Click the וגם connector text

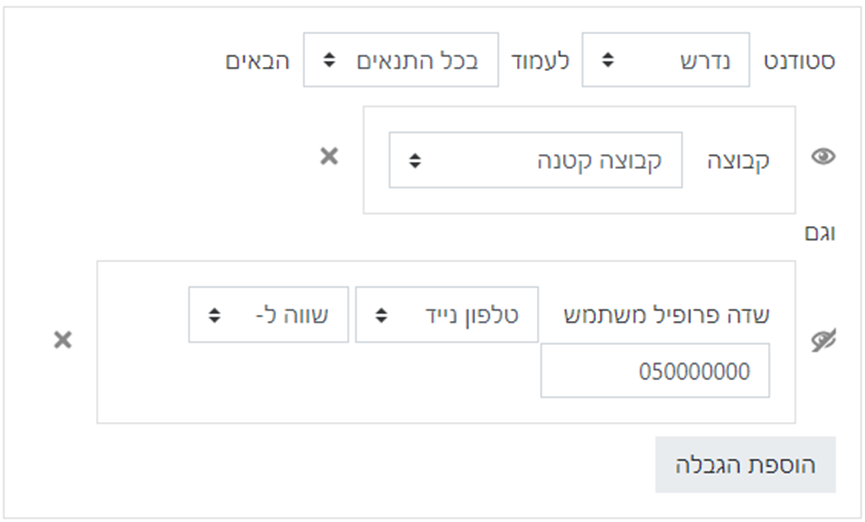pyautogui.click(x=820, y=234)
